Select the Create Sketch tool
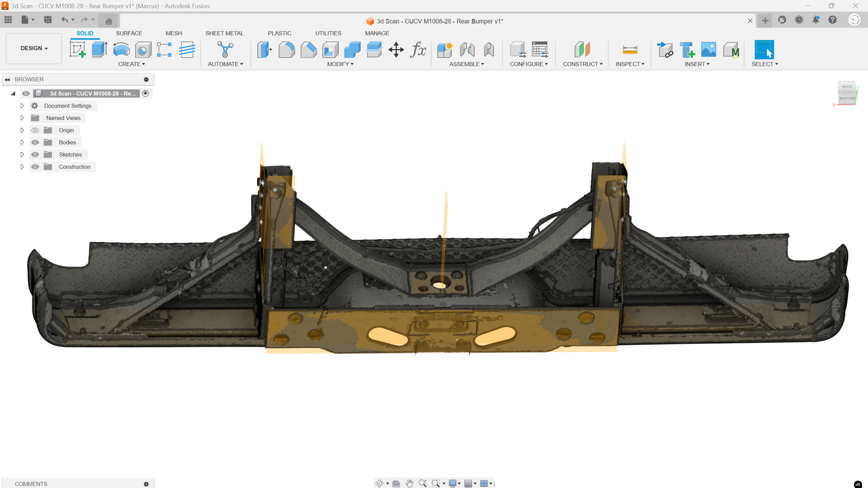The width and height of the screenshot is (868, 488). 77,50
